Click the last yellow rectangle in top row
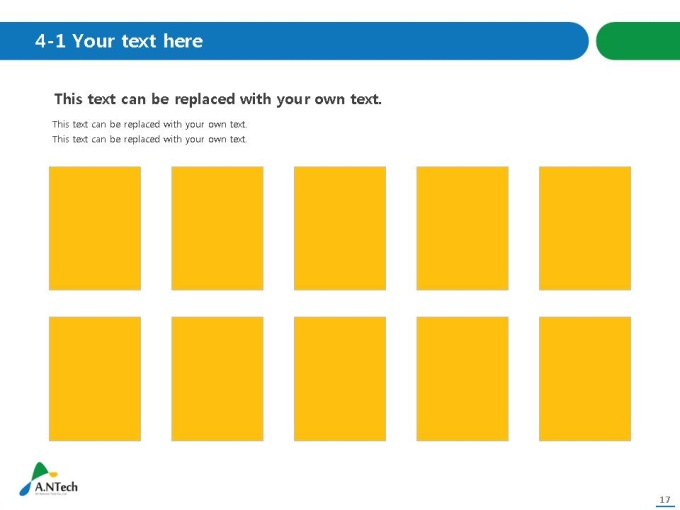Viewport: 680px width, 510px height. (x=585, y=228)
